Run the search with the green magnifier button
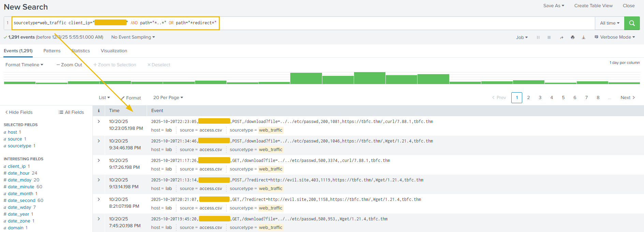This screenshot has width=644, height=232. pos(632,23)
